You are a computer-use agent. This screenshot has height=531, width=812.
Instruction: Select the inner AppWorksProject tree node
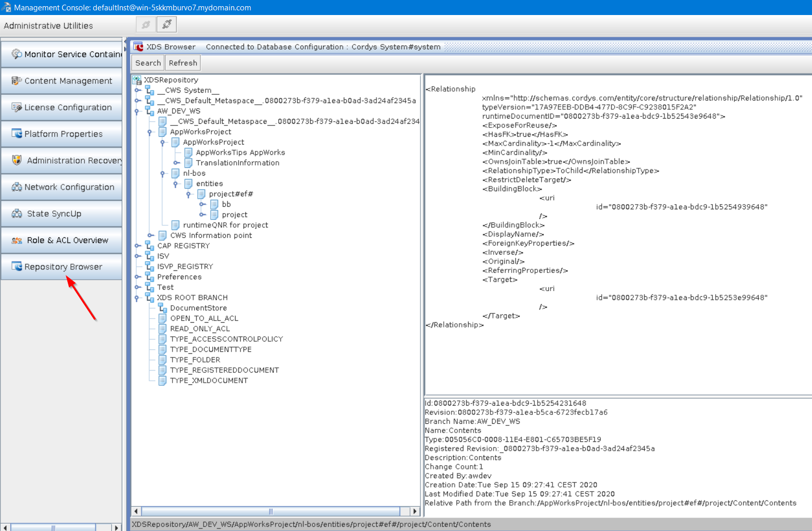pyautogui.click(x=213, y=142)
